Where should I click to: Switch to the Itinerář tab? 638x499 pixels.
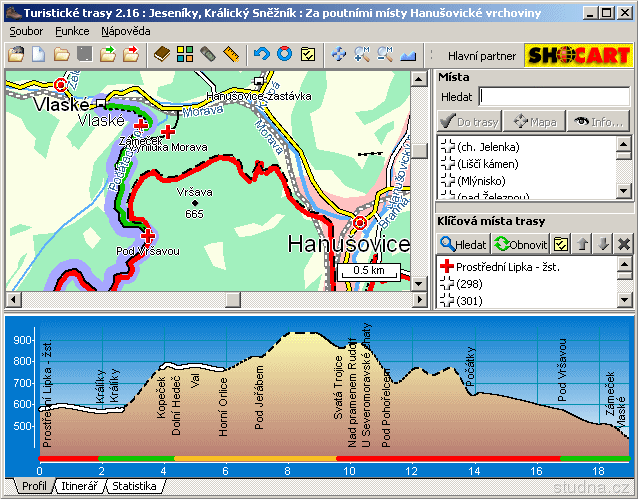[x=79, y=486]
